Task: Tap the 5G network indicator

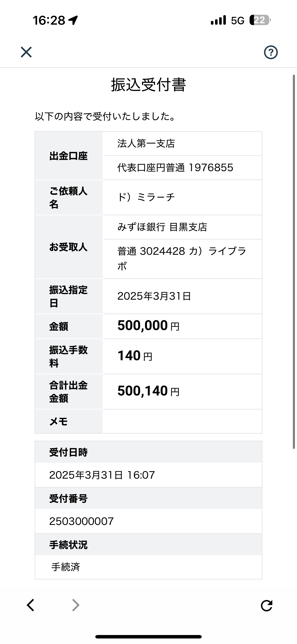Action: click(238, 20)
